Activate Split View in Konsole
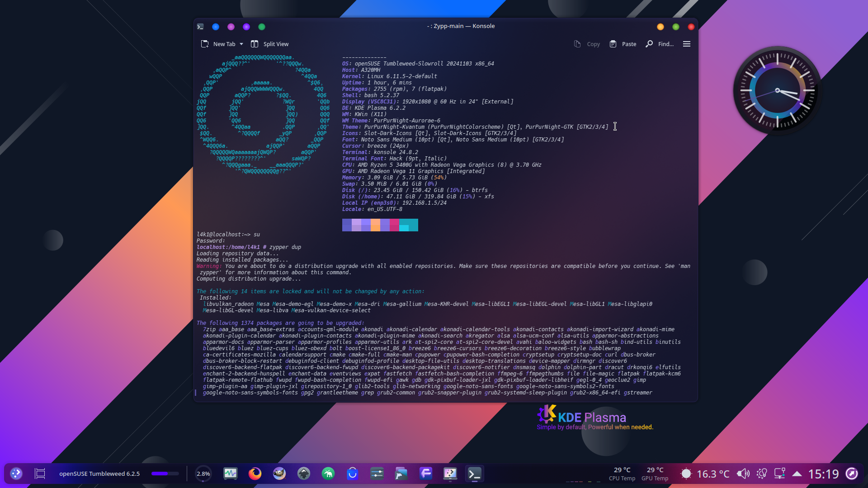 pyautogui.click(x=270, y=44)
